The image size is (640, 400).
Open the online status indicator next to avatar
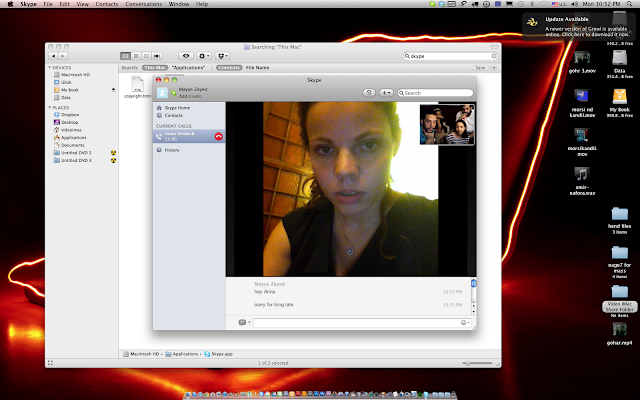click(x=173, y=93)
